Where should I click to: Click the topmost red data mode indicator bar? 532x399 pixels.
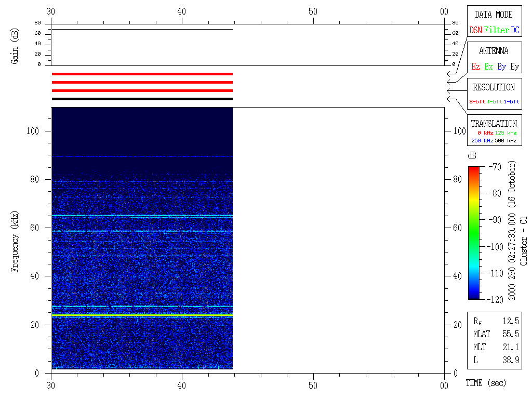142,74
